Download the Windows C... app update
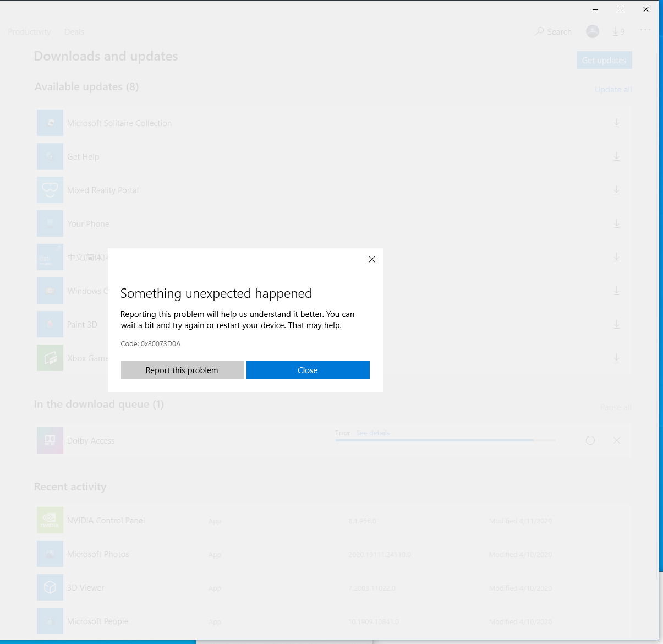663x644 pixels. coord(617,291)
